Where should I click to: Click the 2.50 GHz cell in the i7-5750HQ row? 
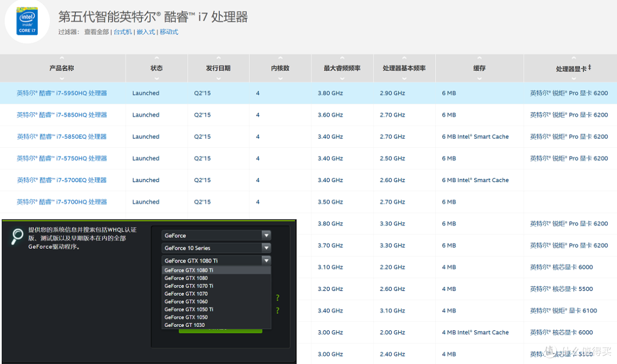pos(392,159)
